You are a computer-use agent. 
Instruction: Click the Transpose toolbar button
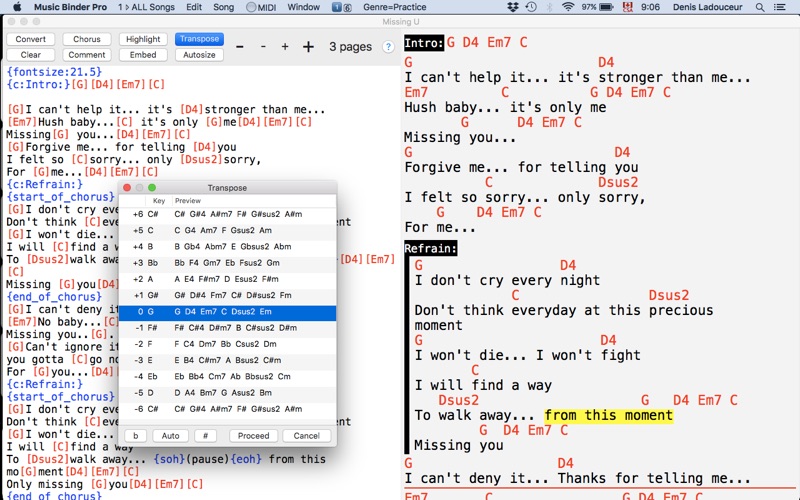[199, 39]
